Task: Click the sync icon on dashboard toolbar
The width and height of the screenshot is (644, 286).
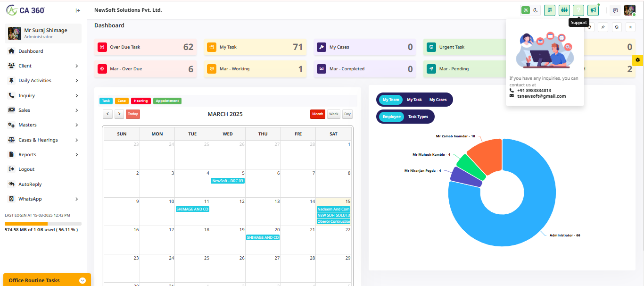Action: (617, 27)
